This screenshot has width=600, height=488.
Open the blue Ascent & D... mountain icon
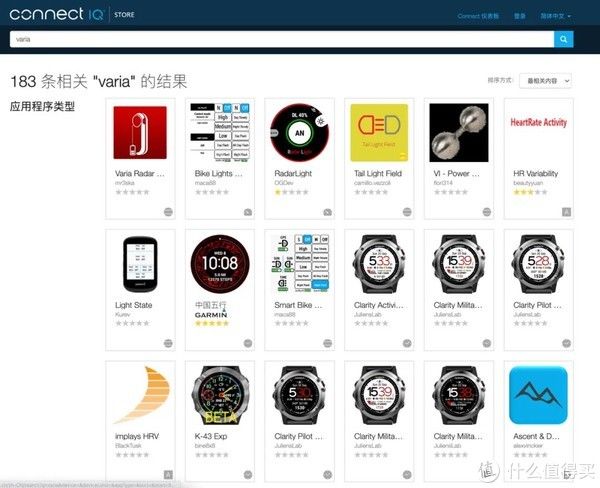point(538,395)
